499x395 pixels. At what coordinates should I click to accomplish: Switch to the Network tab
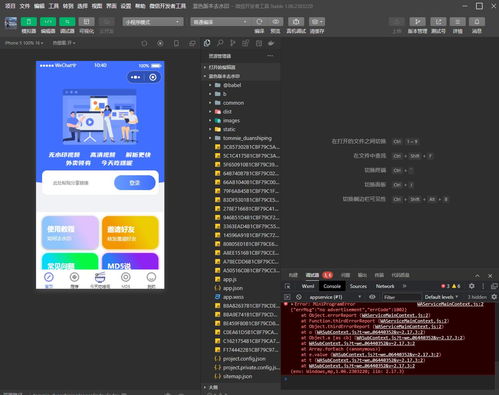point(385,286)
